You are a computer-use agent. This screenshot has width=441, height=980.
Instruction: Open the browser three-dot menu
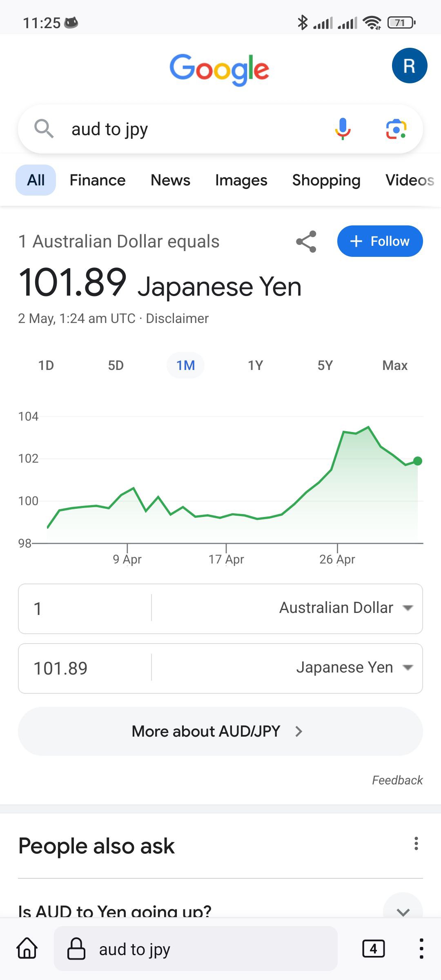[421, 949]
